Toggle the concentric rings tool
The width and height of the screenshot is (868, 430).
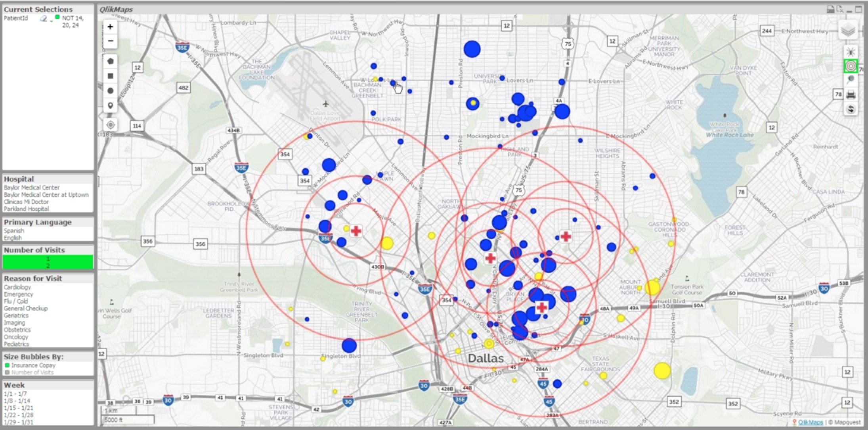click(850, 66)
